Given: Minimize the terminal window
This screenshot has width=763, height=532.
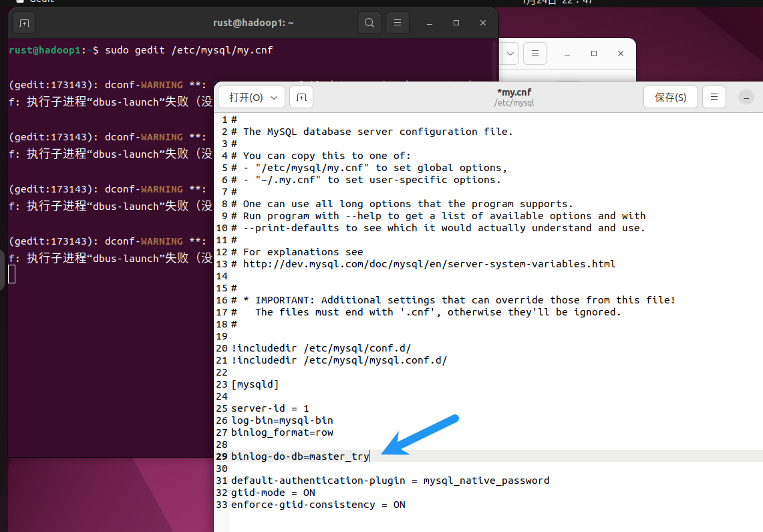Looking at the screenshot, I should tap(429, 23).
